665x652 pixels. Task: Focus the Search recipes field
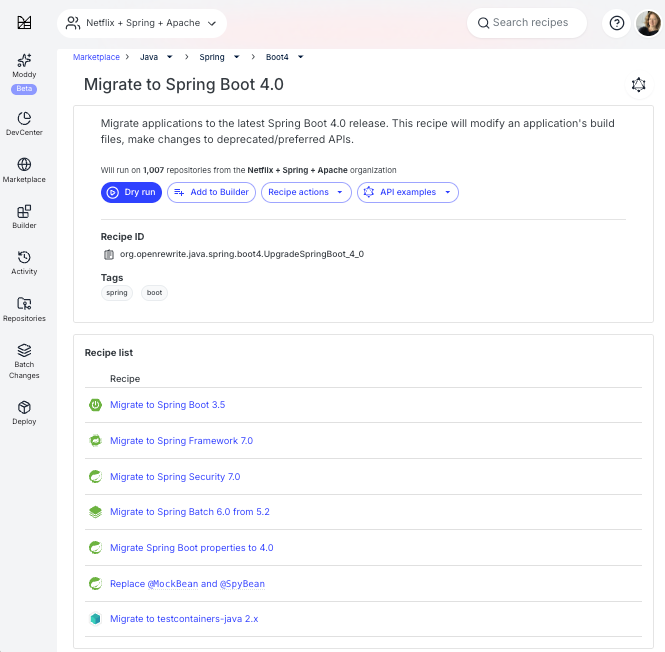click(x=527, y=23)
